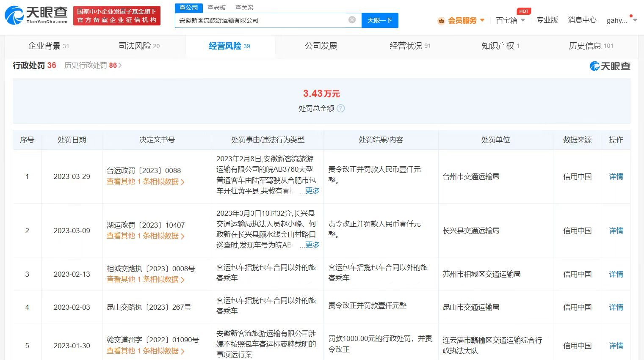The image size is (644, 360).
Task: Click 详情 in the first penalty row
Action: (x=616, y=176)
